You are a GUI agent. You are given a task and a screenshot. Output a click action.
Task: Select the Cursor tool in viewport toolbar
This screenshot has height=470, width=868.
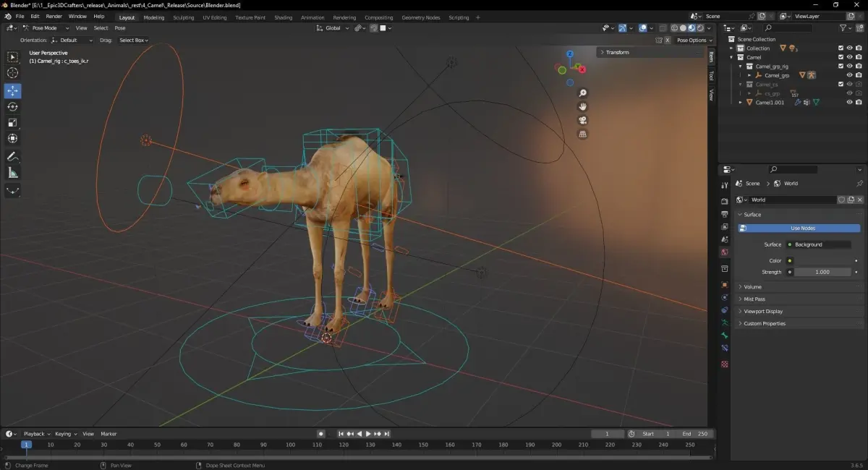[x=13, y=72]
